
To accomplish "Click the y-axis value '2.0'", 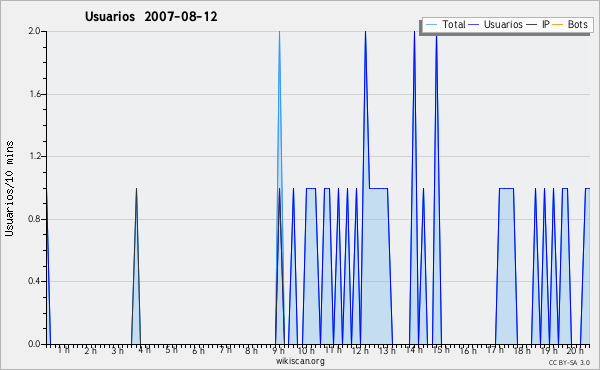I will pyautogui.click(x=34, y=31).
